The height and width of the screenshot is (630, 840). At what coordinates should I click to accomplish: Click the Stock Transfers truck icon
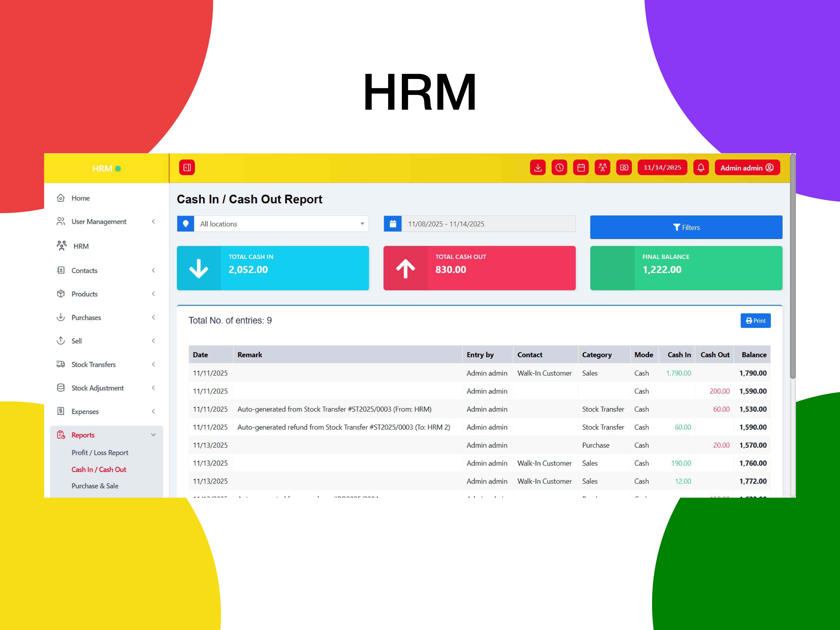(x=61, y=364)
